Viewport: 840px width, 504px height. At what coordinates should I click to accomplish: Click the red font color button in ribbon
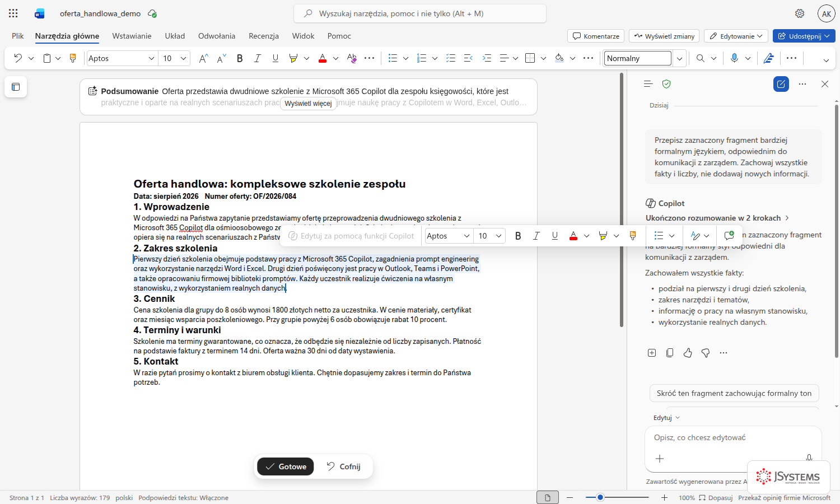point(323,58)
